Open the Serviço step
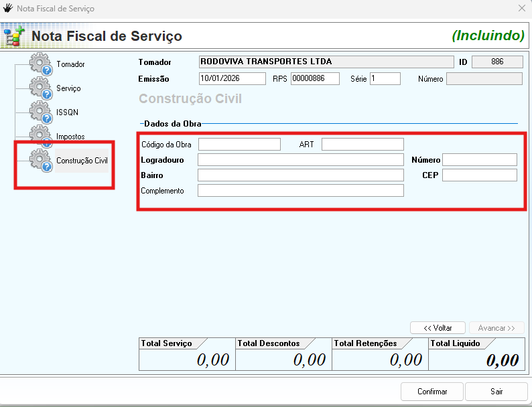This screenshot has width=532, height=407. coord(68,88)
